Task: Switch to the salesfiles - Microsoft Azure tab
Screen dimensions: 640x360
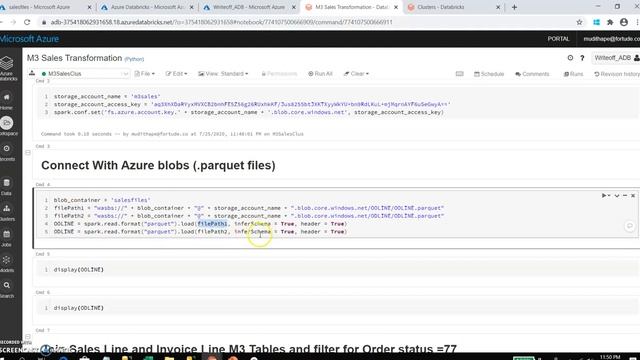Action: [x=46, y=7]
